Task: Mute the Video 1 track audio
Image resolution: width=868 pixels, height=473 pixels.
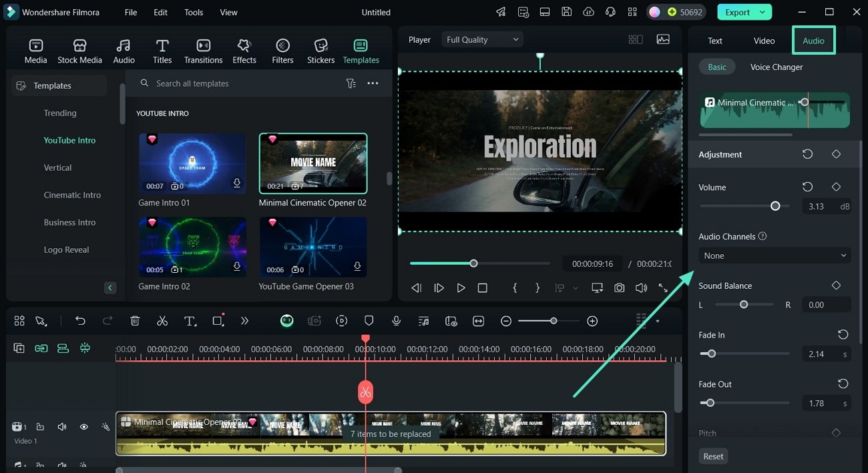Action: [62, 427]
